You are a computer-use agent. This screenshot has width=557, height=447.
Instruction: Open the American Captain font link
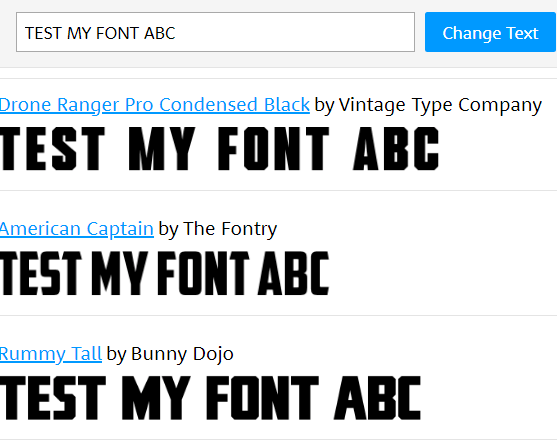pos(77,229)
